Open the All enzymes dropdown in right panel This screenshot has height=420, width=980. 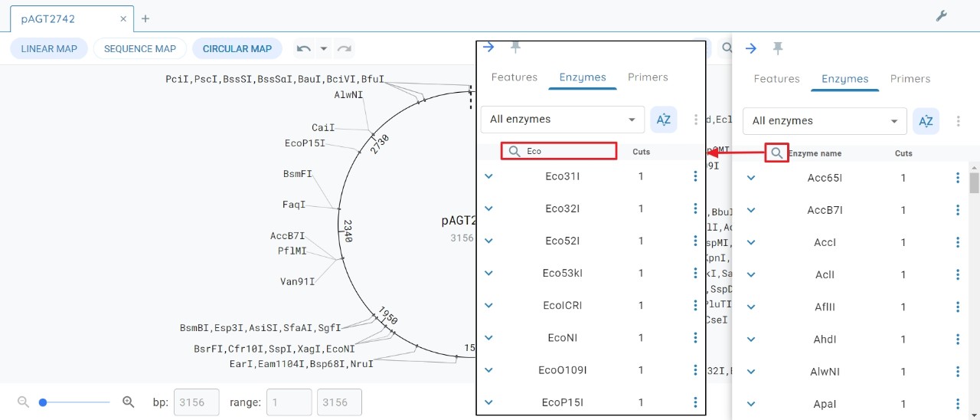point(824,121)
